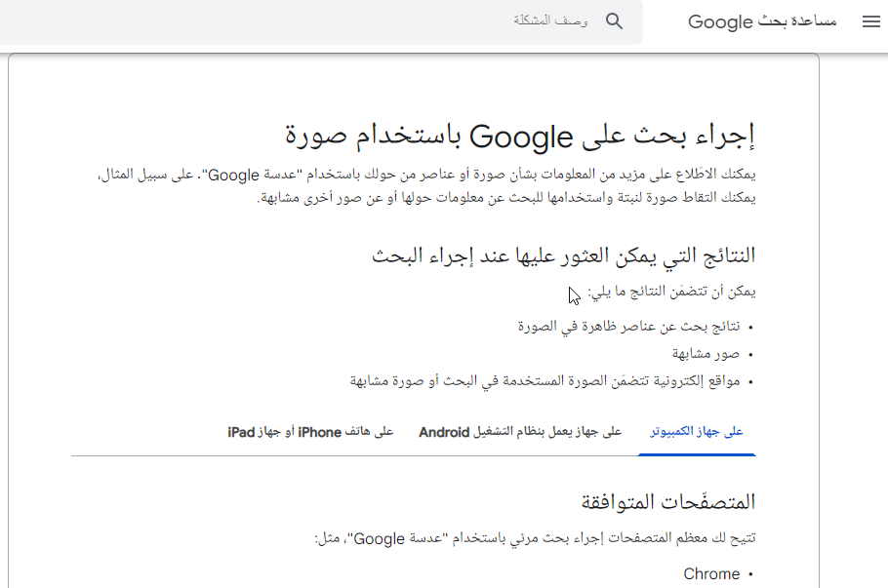Click the Chrome browser link
This screenshot has width=888, height=588.
coord(711,573)
